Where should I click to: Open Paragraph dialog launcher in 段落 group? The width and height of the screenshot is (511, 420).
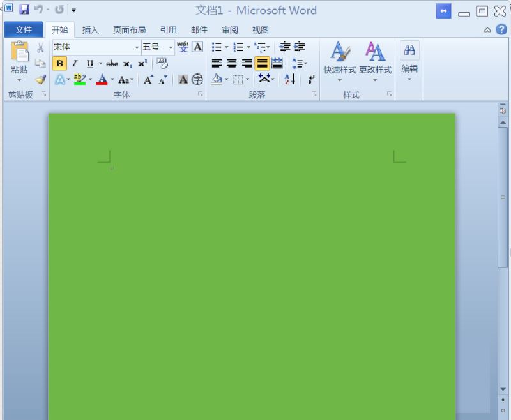[x=314, y=94]
